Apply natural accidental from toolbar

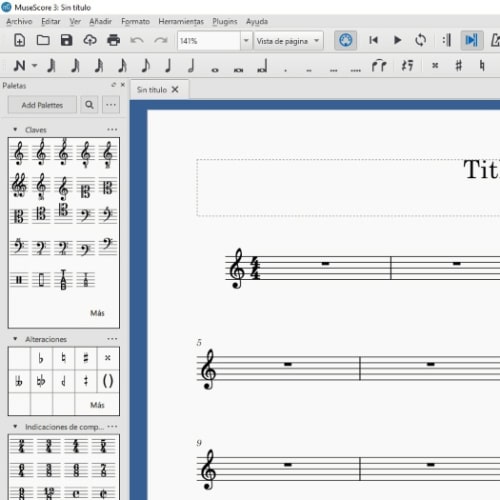[482, 65]
